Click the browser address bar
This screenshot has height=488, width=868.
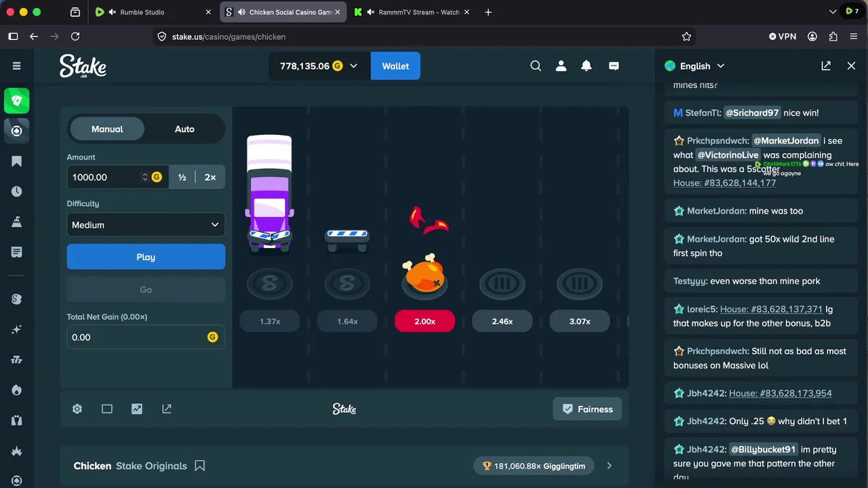click(x=424, y=37)
